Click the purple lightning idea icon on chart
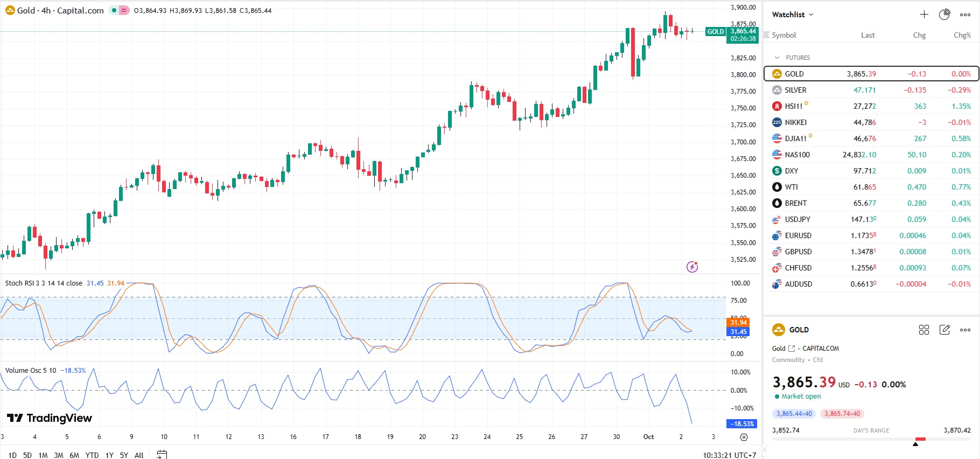980x459 pixels. (x=692, y=267)
